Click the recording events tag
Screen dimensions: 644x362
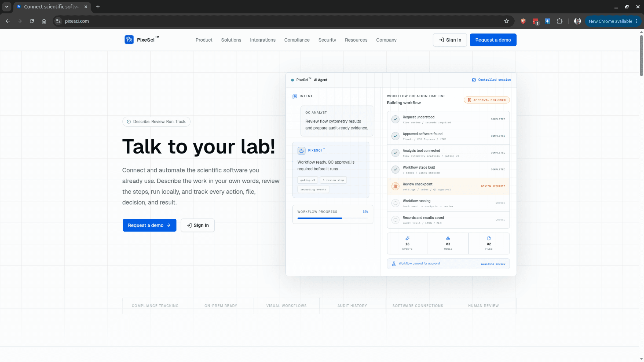click(x=313, y=190)
